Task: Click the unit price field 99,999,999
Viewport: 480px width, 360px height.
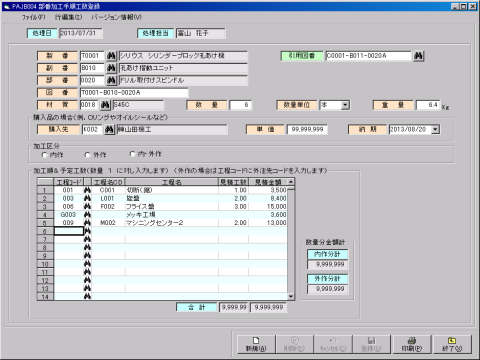Action: [307, 129]
